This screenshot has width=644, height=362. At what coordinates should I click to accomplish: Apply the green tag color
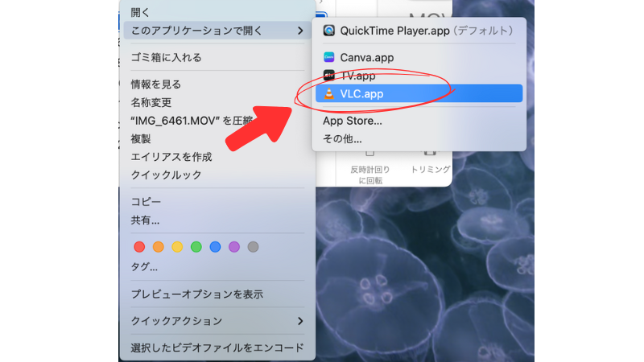click(x=196, y=247)
